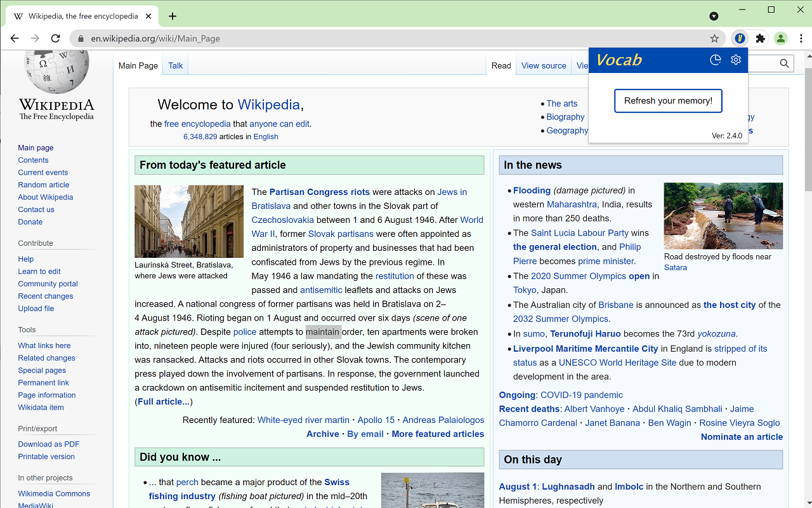The height and width of the screenshot is (508, 812).
Task: Click the Donate sidebar link
Action: [30, 222]
